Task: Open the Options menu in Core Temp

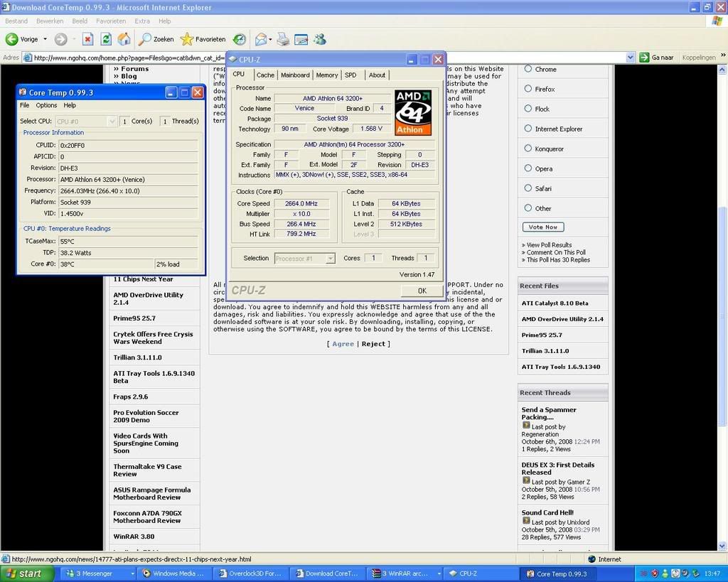Action: point(46,105)
